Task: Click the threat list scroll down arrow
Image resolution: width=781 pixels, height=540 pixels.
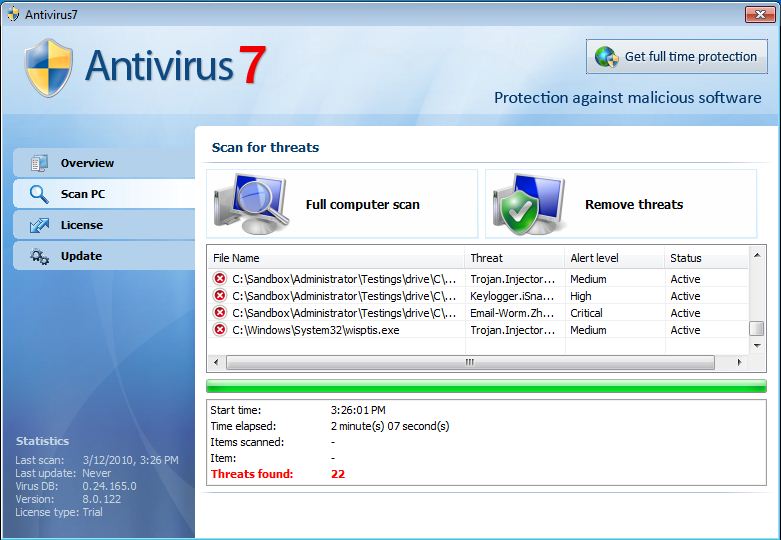Action: coord(757,345)
